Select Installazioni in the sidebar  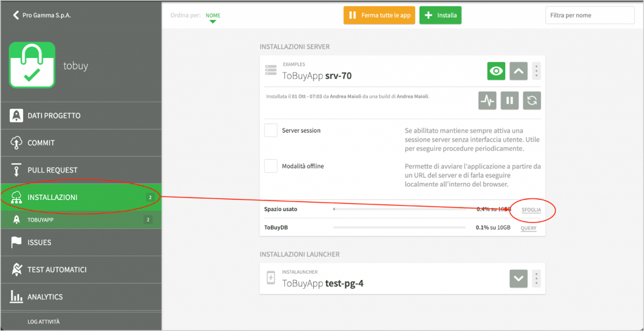[x=81, y=198]
